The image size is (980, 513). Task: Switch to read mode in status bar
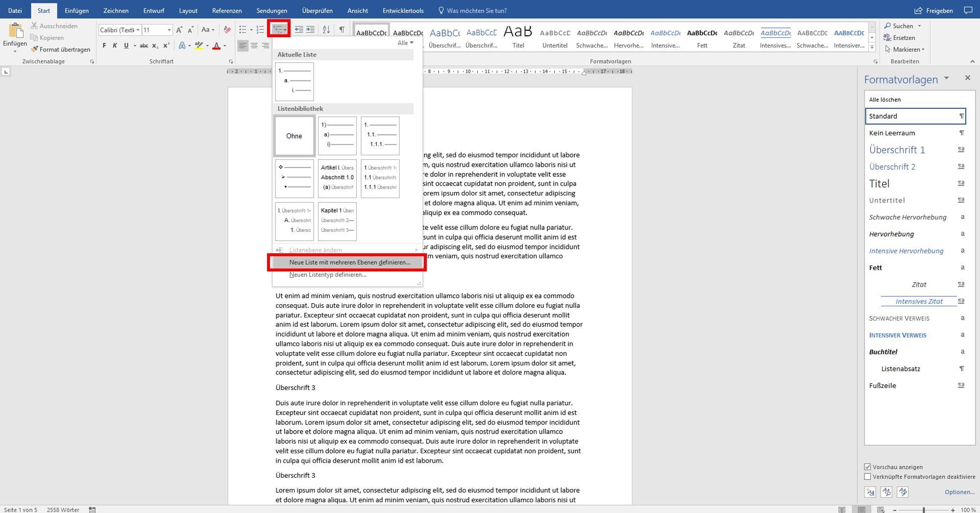coord(842,510)
